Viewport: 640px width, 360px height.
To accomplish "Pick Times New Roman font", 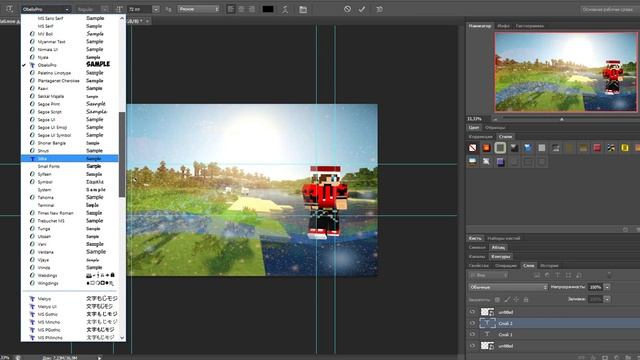I will (x=70, y=213).
